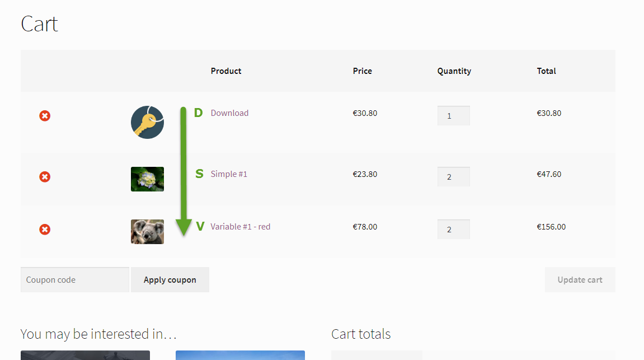Click the Quantity column header
644x360 pixels.
click(454, 71)
